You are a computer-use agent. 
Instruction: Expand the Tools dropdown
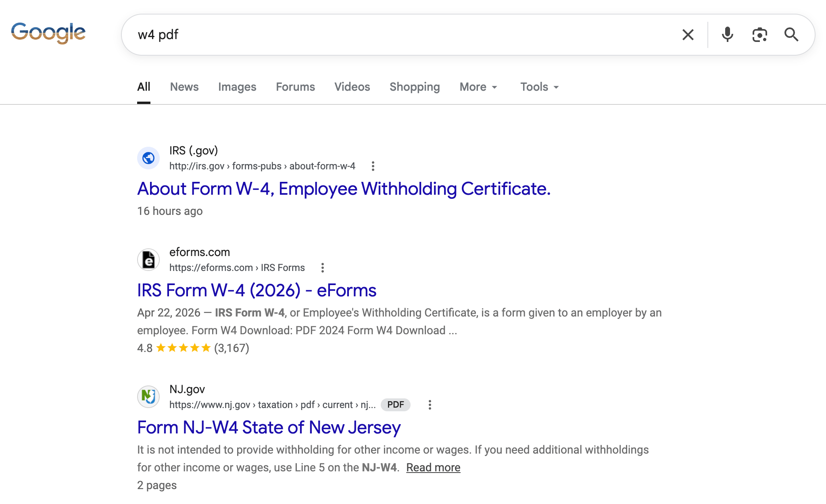tap(540, 87)
